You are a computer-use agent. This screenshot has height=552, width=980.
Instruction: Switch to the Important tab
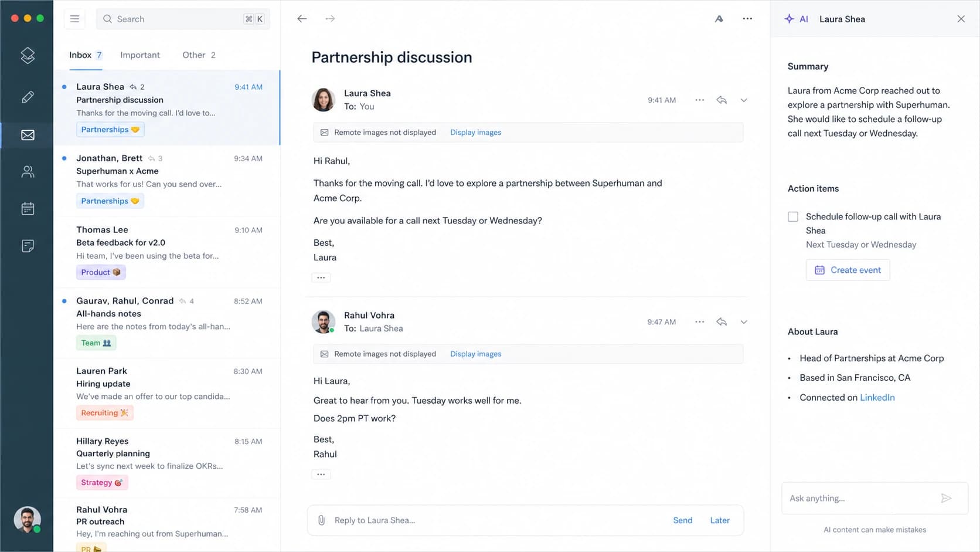[x=140, y=55]
